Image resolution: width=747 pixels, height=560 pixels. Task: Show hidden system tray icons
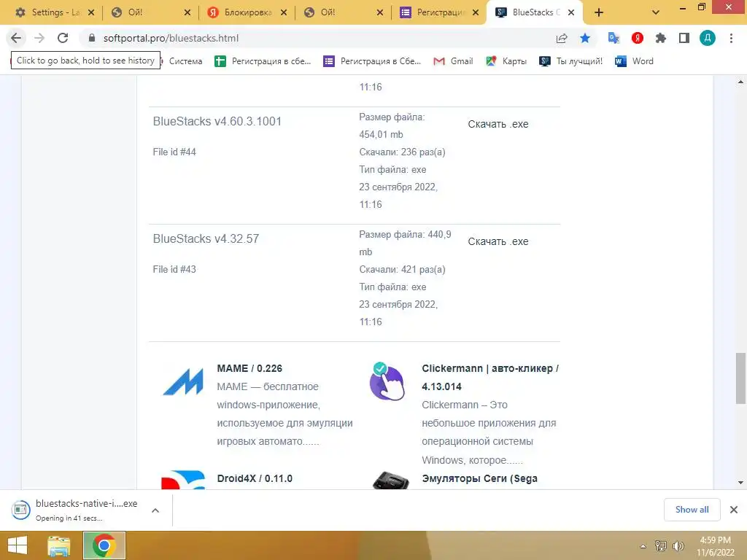point(643,546)
